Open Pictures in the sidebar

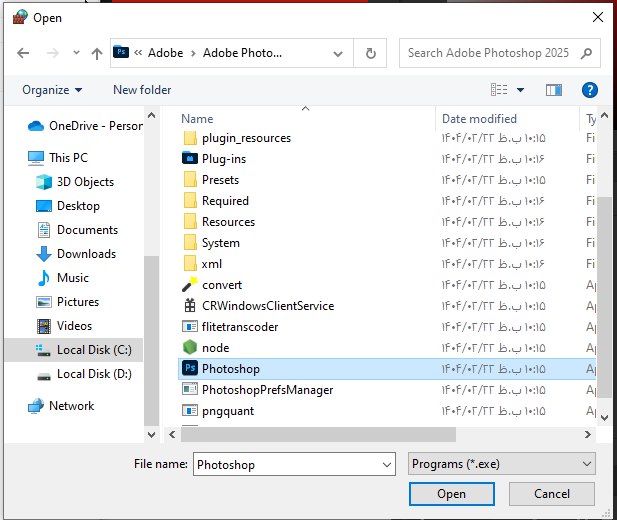coord(67,302)
